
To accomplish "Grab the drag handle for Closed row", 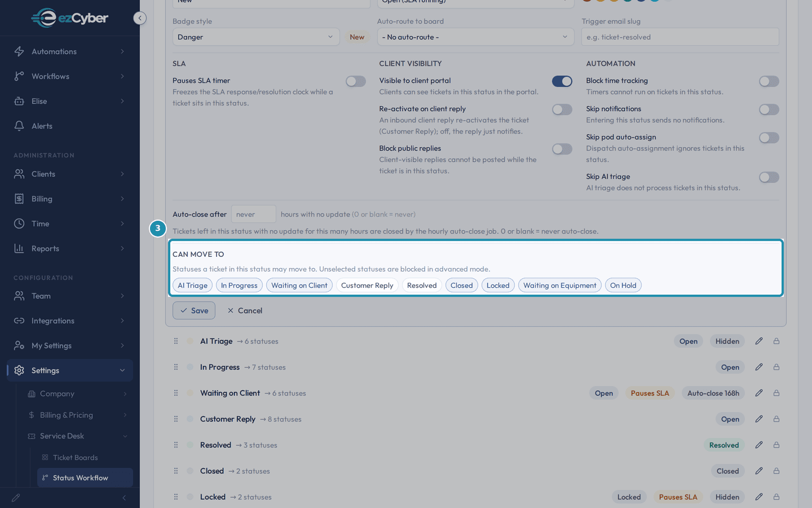I will 176,471.
